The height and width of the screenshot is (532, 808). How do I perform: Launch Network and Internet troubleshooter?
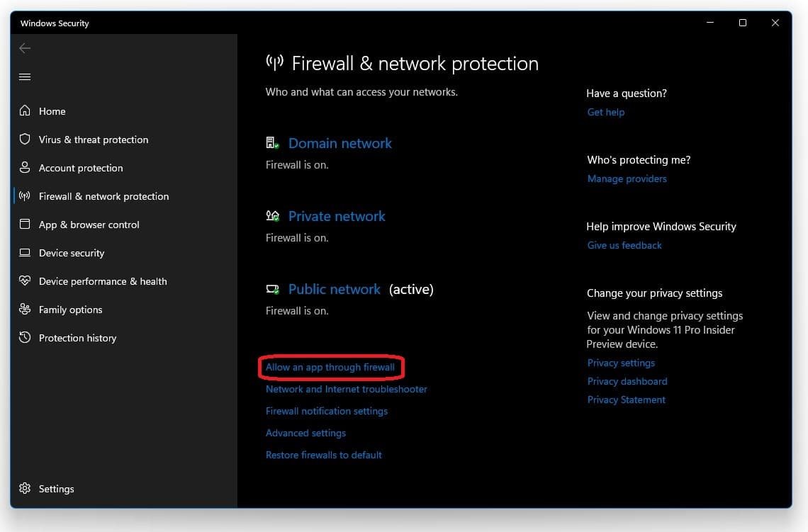pyautogui.click(x=347, y=390)
